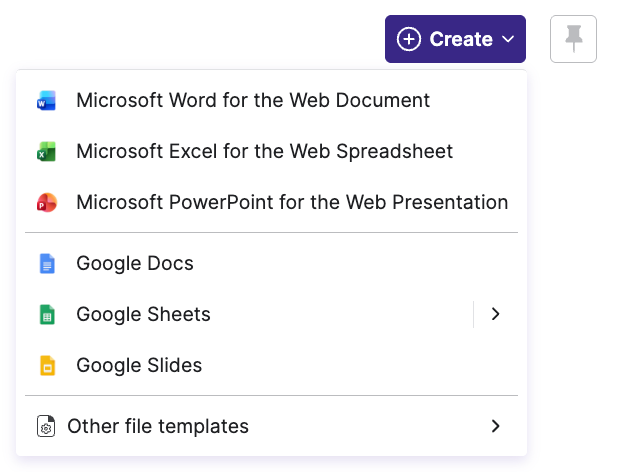Click the plus circle icon in Create
Viewport: 624px width, 472px height.
tap(408, 39)
